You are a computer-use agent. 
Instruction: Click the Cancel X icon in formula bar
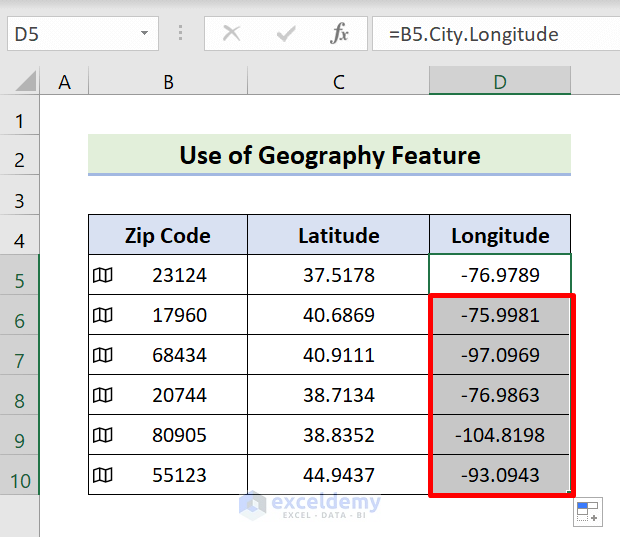(x=231, y=34)
